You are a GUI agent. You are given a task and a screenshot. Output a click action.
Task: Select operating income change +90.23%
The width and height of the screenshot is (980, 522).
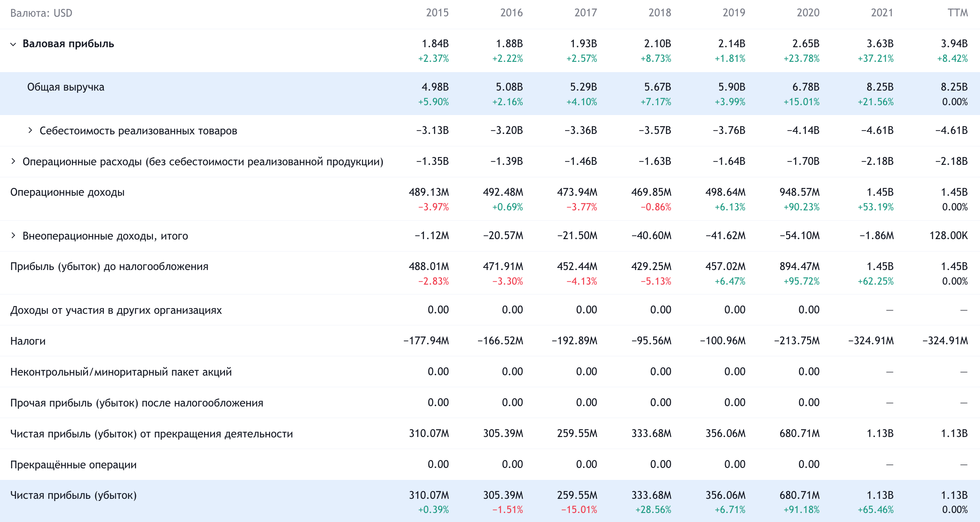tap(802, 207)
